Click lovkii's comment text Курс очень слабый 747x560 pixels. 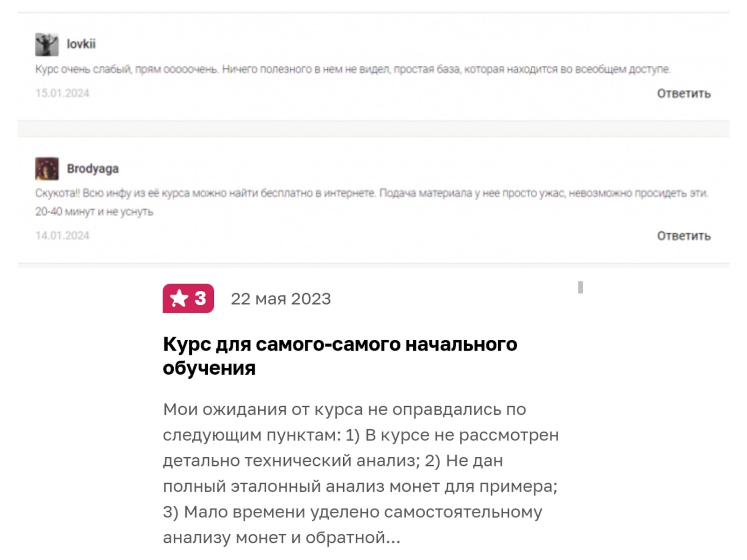tap(353, 69)
